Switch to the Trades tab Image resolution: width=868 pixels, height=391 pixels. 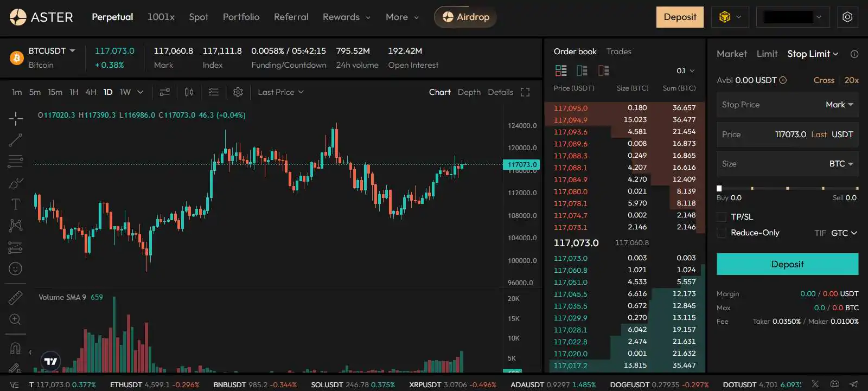point(618,52)
